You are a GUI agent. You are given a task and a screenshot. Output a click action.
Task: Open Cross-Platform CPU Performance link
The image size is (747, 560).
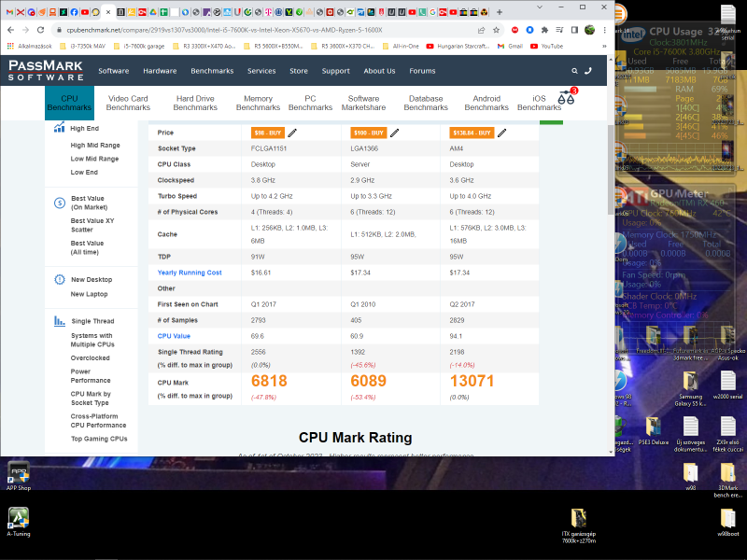click(x=99, y=421)
